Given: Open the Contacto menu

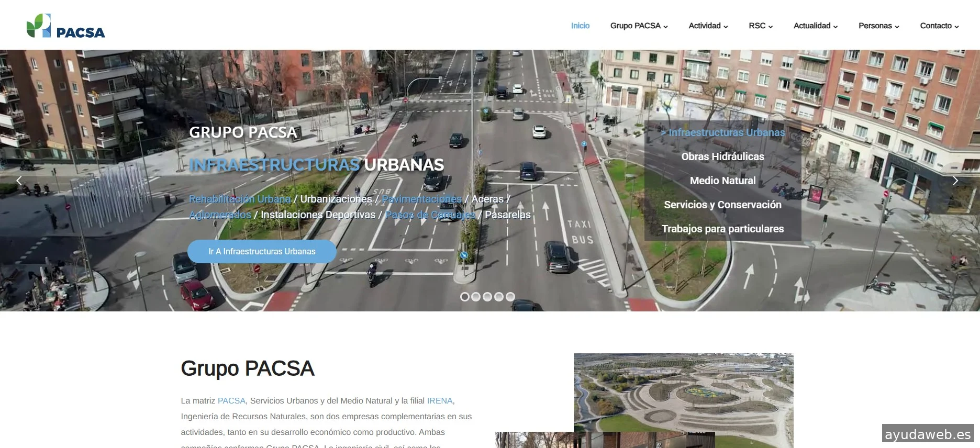Looking at the screenshot, I should (x=939, y=26).
